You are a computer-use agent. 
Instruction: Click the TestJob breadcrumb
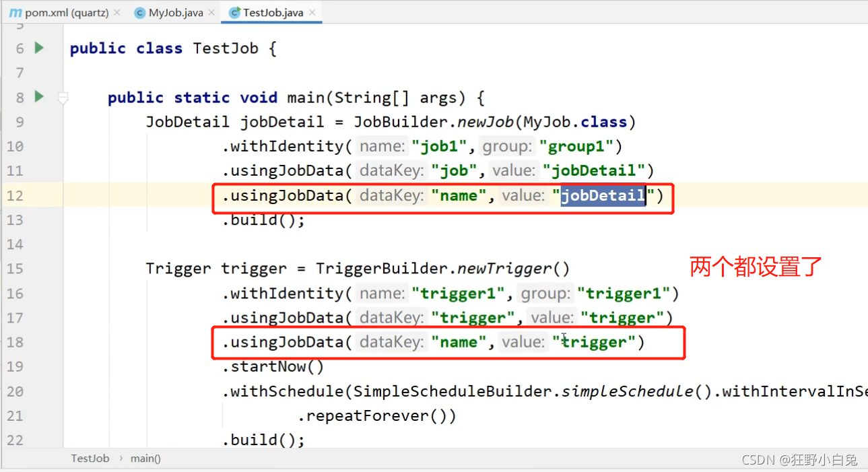coord(90,459)
